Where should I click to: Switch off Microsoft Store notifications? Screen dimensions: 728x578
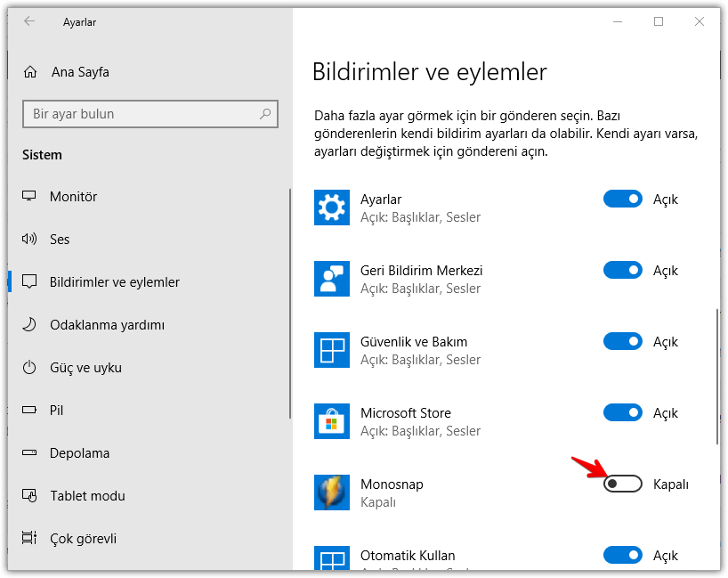point(623,412)
